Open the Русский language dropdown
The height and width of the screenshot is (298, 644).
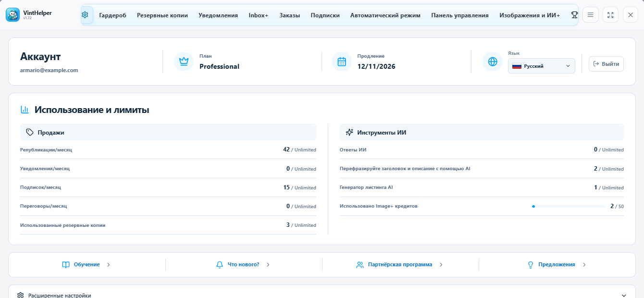[542, 66]
